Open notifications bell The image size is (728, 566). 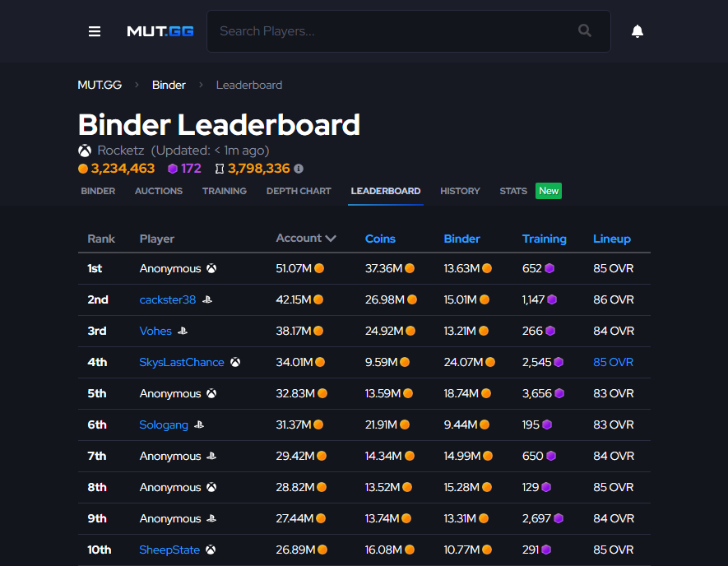point(637,30)
